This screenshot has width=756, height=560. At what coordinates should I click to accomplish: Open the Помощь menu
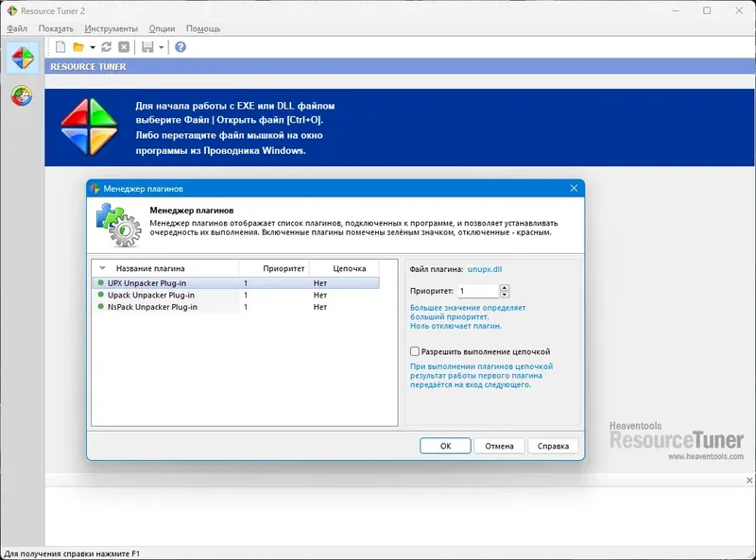point(203,28)
